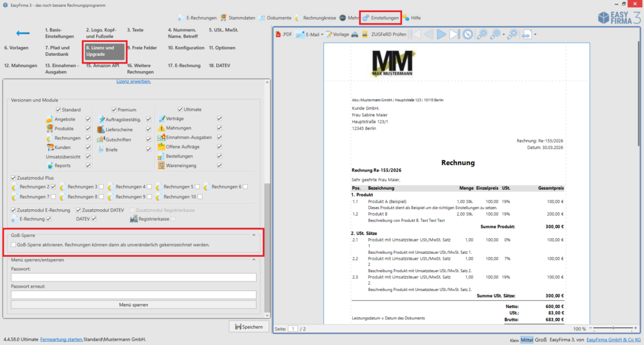Click the Wareneingang shelf icon
Screen dimensions: 644x345
pyautogui.click(x=162, y=166)
